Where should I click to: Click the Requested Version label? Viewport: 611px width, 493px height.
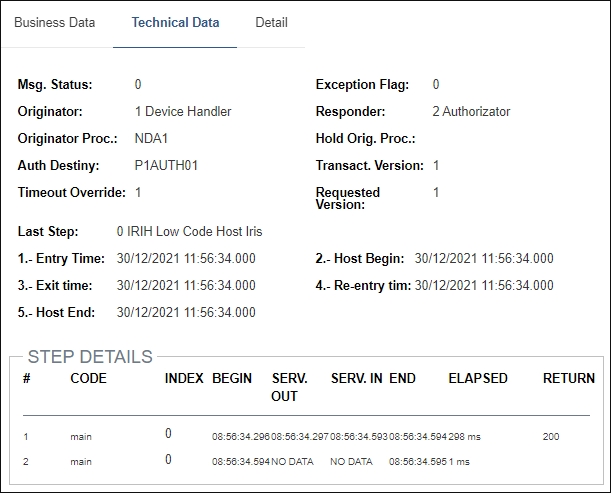(x=348, y=198)
